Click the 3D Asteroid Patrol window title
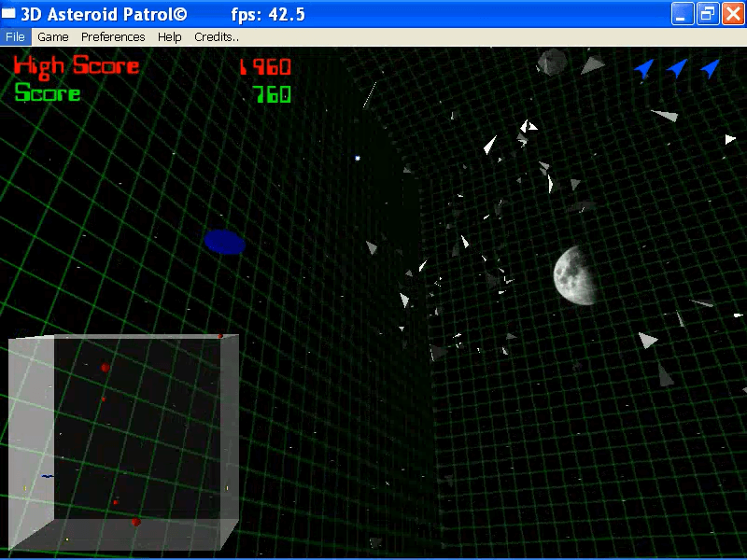 pyautogui.click(x=104, y=14)
